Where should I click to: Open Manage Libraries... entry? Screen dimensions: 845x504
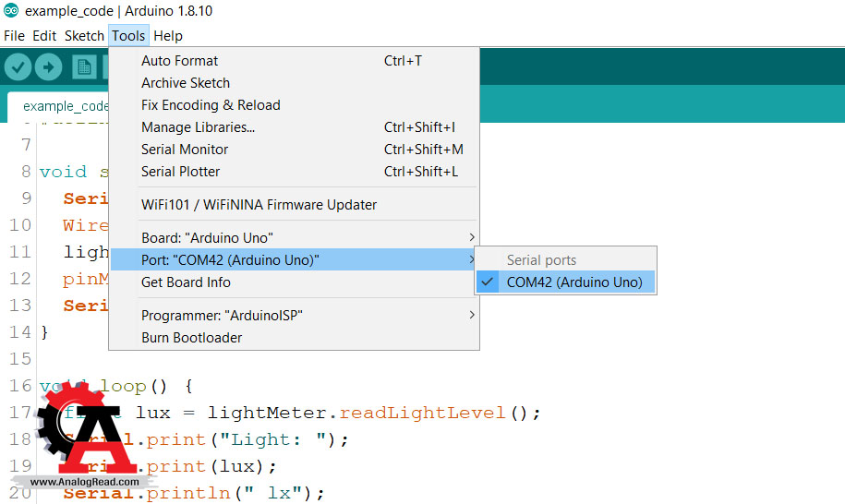pos(295,127)
